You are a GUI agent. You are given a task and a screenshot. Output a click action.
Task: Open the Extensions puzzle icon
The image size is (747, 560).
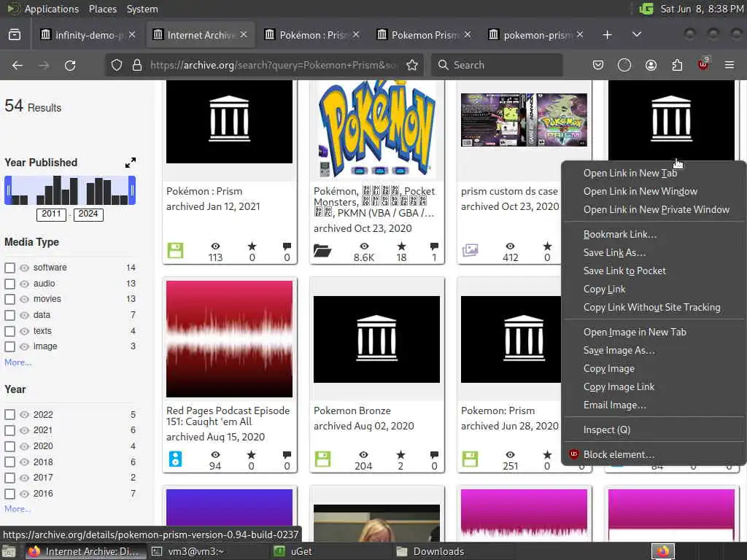pos(677,65)
